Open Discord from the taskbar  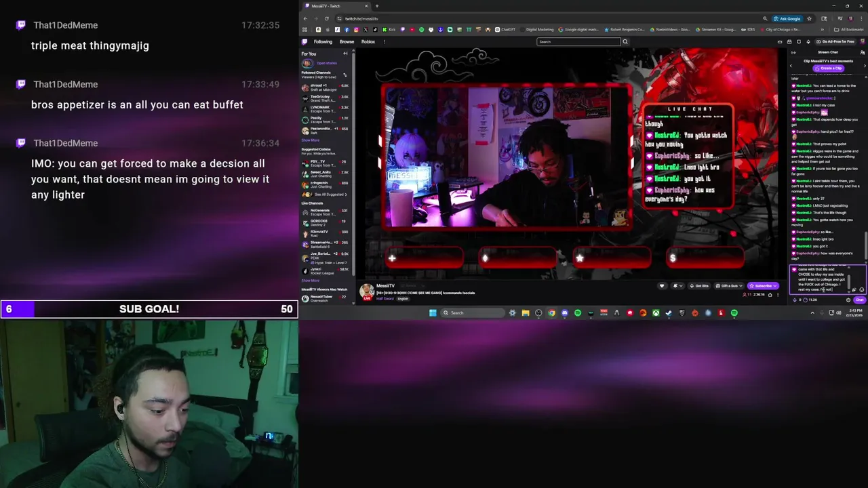(564, 312)
